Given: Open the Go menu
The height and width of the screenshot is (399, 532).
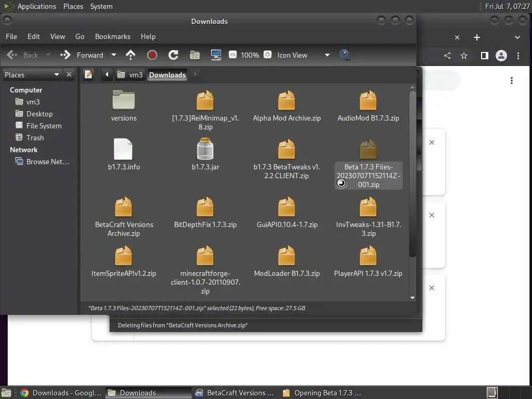Looking at the screenshot, I should point(79,36).
